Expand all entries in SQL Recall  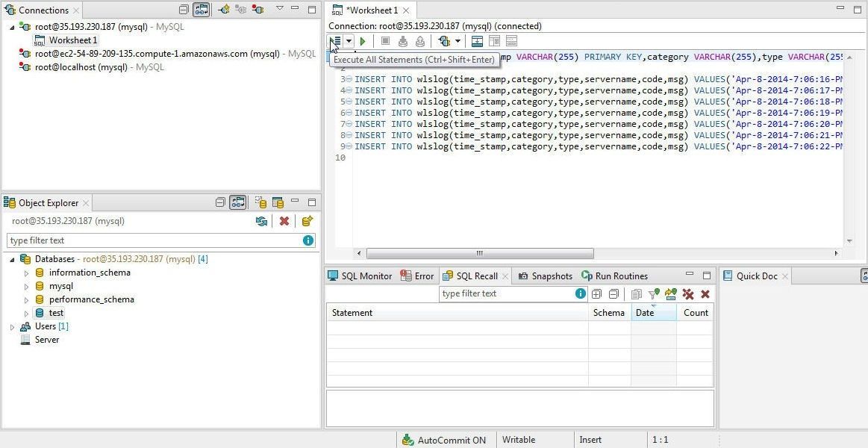[597, 294]
